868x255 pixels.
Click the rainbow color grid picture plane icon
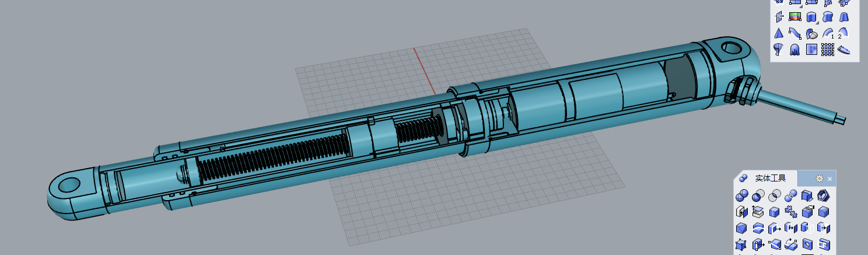(x=794, y=17)
